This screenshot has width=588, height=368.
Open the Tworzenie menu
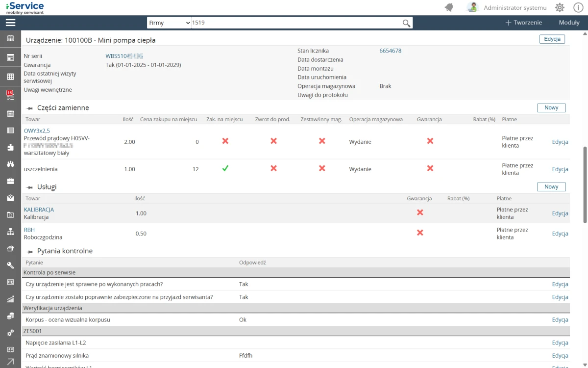pos(523,23)
